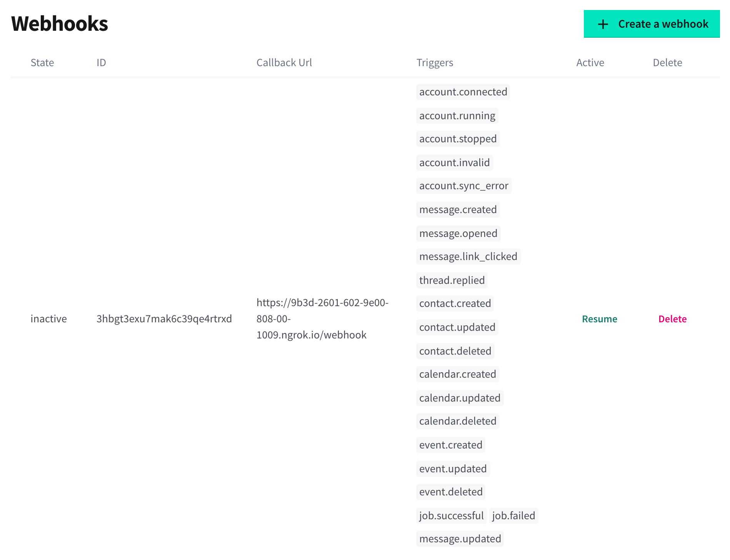Click Delete to remove this webhook
This screenshot has width=730, height=560.
672,319
